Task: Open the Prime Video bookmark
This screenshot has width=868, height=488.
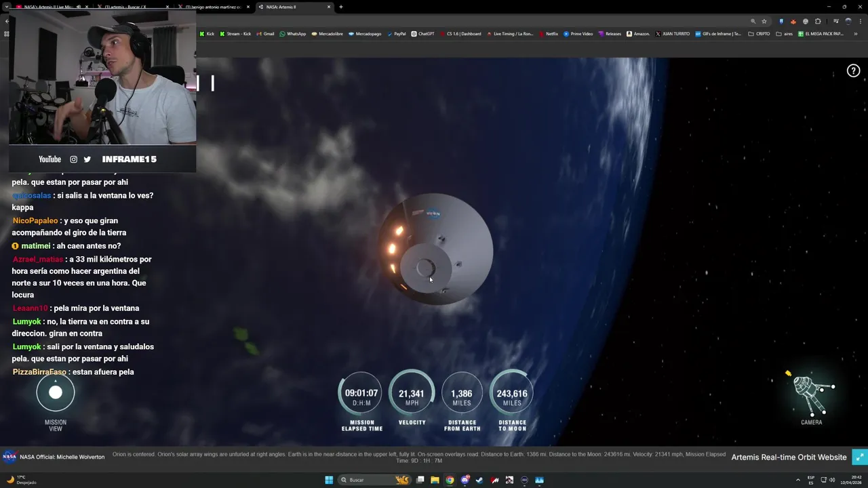Action: point(578,33)
